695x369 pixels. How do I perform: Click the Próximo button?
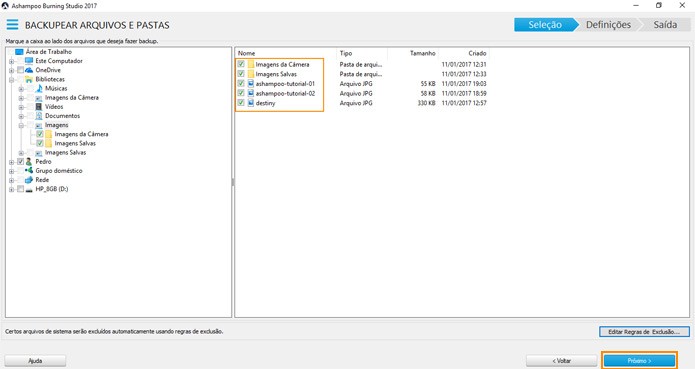click(639, 361)
